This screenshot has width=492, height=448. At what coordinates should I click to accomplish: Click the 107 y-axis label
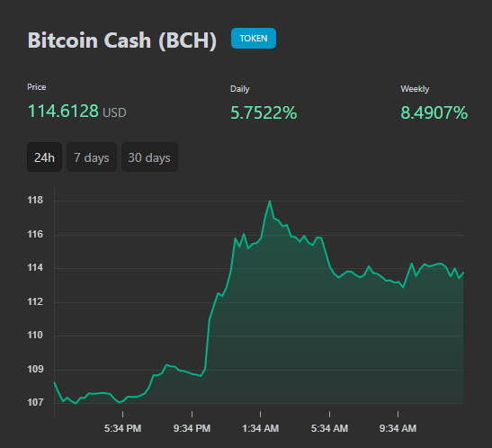click(35, 402)
